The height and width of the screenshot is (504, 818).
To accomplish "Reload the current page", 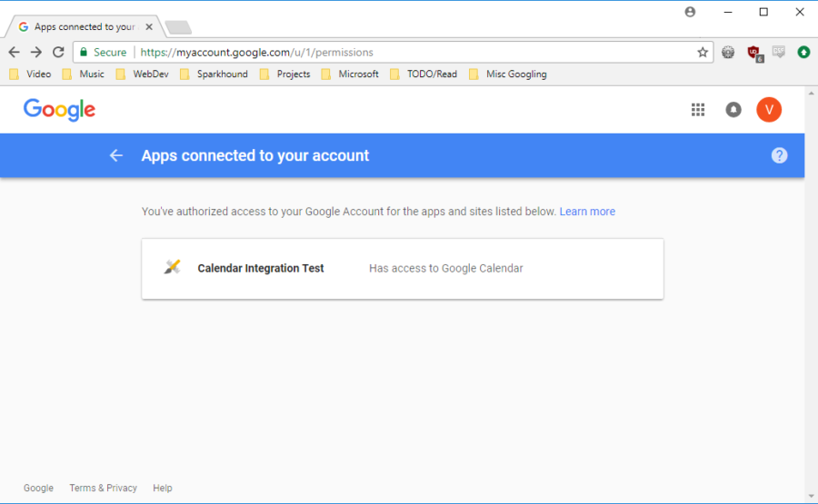I will 58,52.
